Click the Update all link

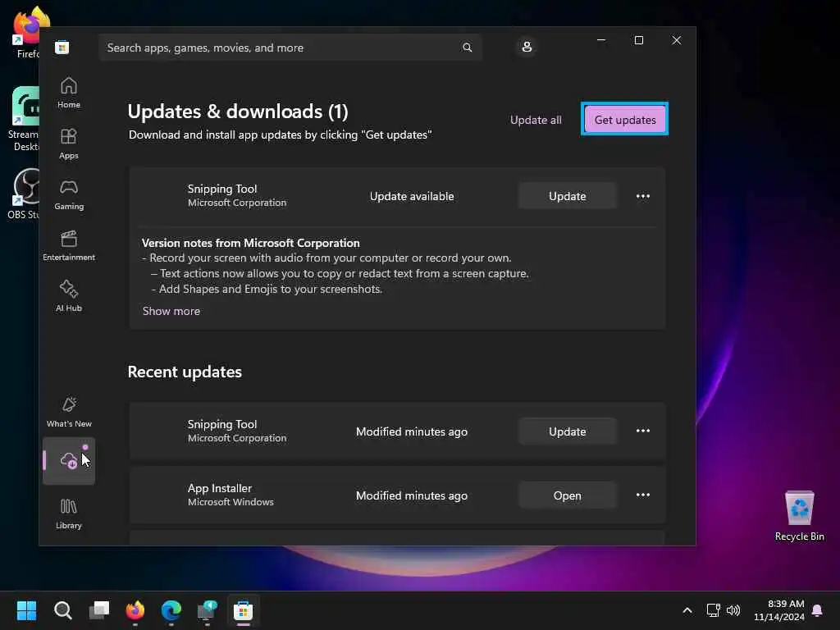[x=536, y=120]
